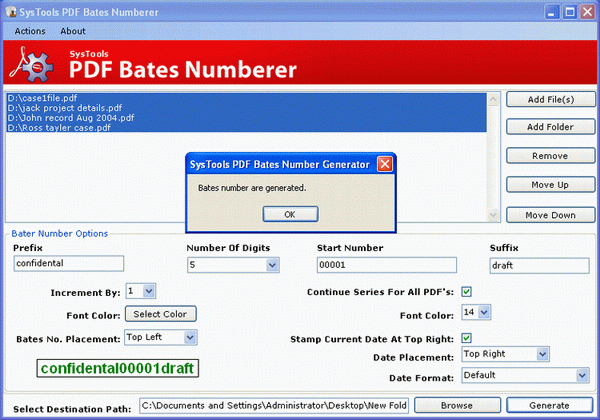Click the SysTools PDF logo icon
Image resolution: width=600 pixels, height=420 pixels.
point(32,65)
